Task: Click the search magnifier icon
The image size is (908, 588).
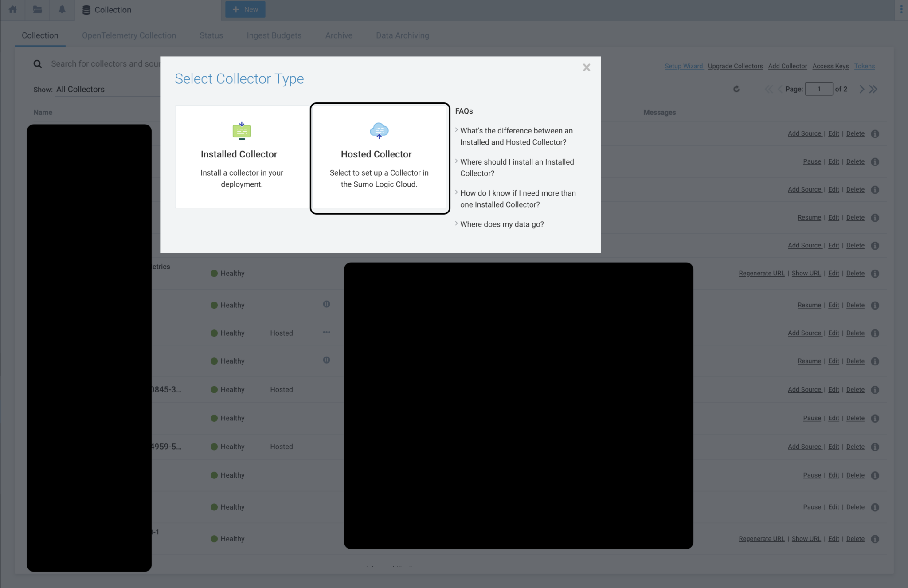Action: [38, 64]
